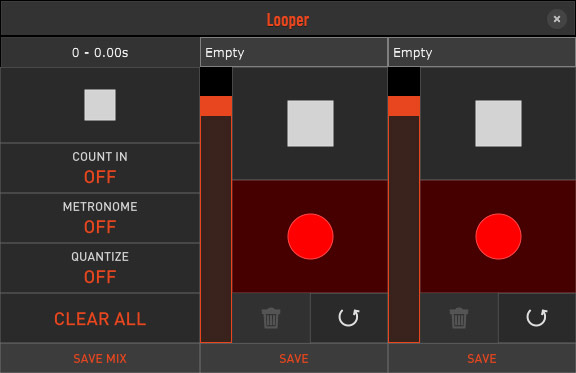Click undo arrow icon of second loop track
Image resolution: width=576 pixels, height=373 pixels.
537,318
